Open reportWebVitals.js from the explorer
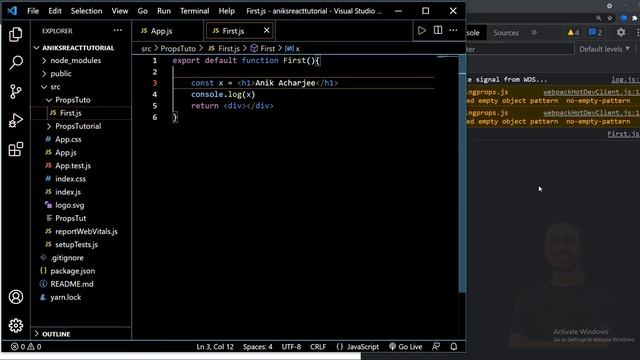640x360 pixels. point(86,231)
